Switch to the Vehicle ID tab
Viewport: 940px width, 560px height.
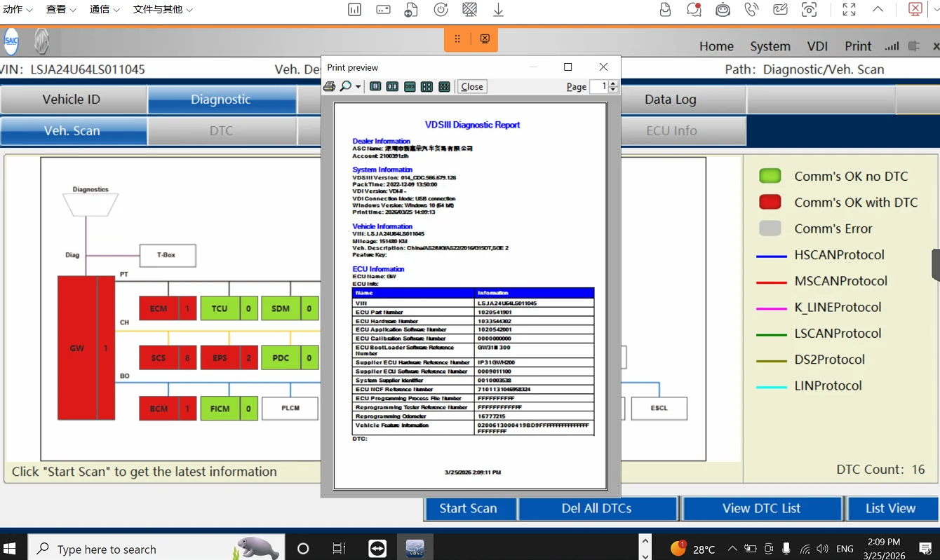72,100
